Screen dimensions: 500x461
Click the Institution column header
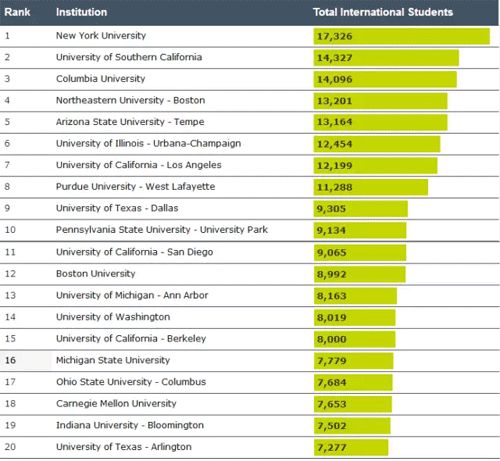(81, 12)
